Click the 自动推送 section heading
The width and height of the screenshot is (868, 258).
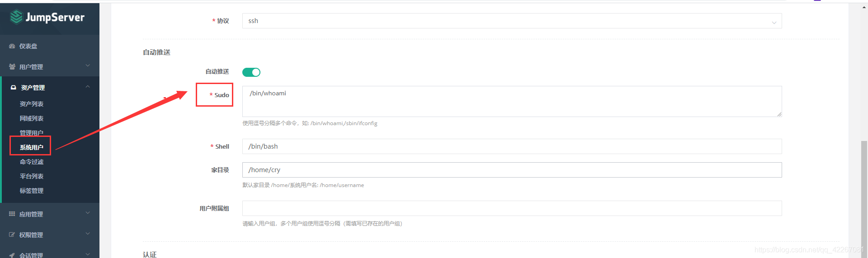(x=156, y=52)
